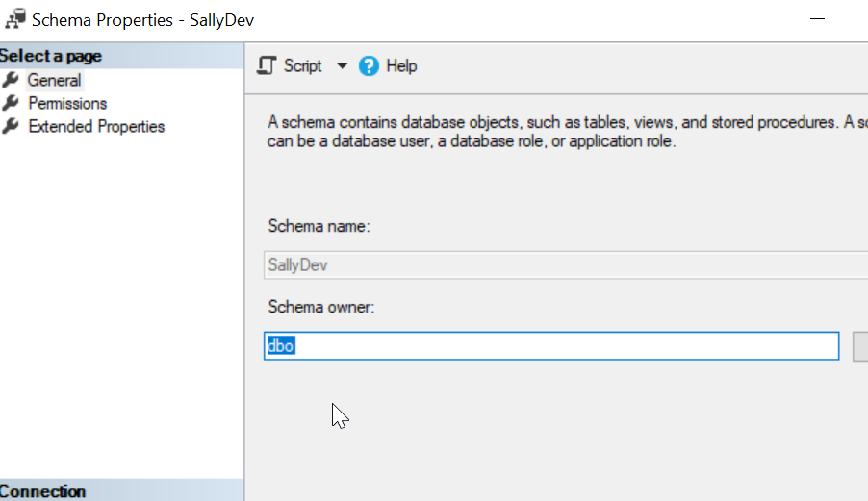Image resolution: width=868 pixels, height=501 pixels.
Task: Click the Help text label
Action: 401,65
